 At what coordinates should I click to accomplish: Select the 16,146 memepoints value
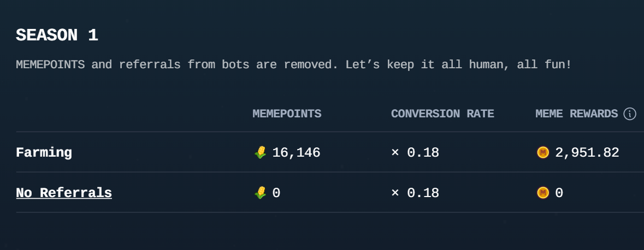pos(296,153)
